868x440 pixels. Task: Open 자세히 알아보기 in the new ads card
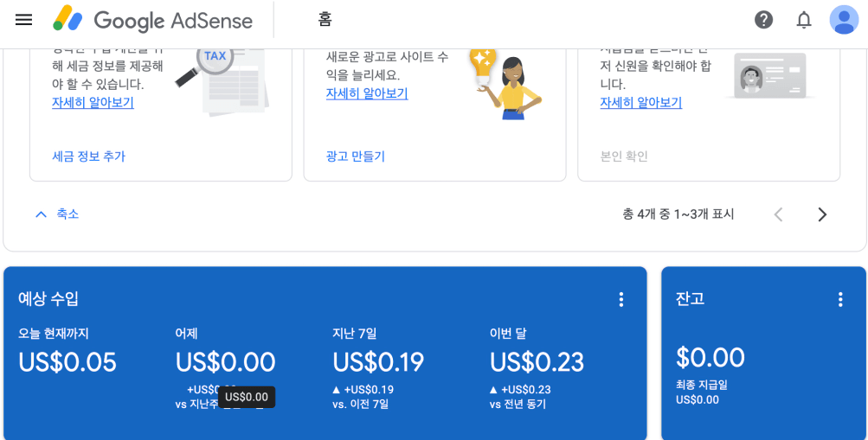pyautogui.click(x=367, y=93)
